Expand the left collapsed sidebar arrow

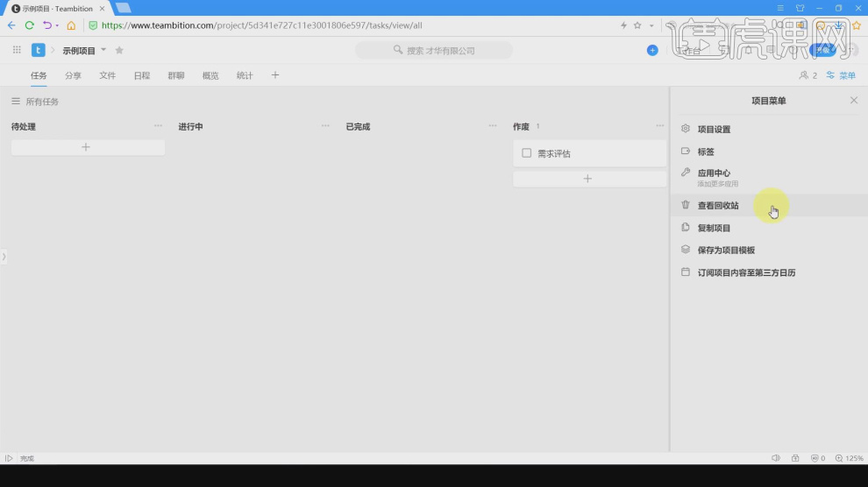4,256
